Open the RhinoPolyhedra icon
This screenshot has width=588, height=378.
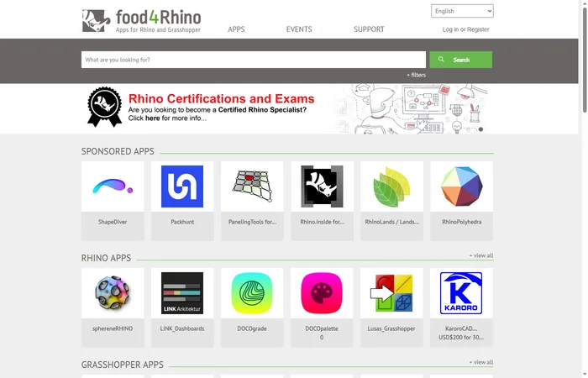click(x=462, y=186)
